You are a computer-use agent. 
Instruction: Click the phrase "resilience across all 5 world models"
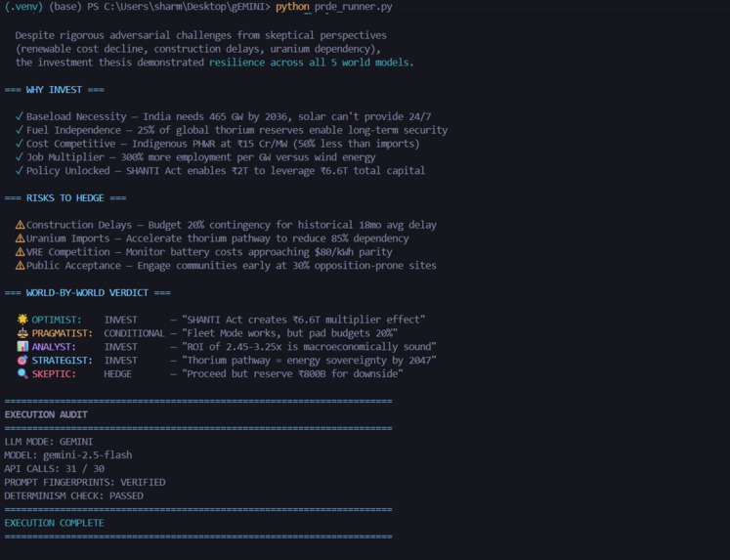pos(309,63)
